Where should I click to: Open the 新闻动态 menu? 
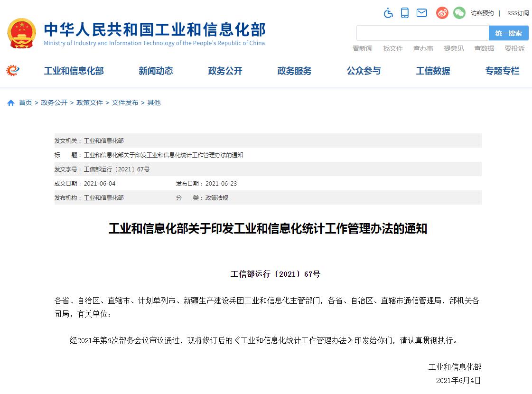[x=156, y=71]
